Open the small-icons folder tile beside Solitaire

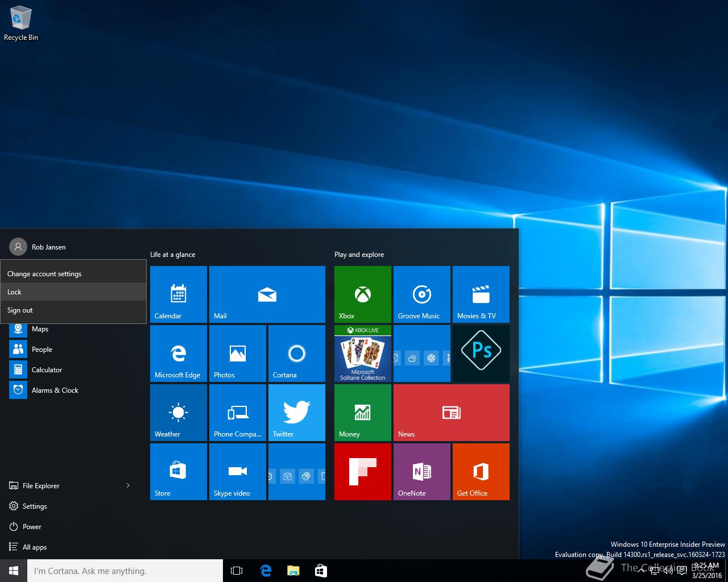click(422, 354)
